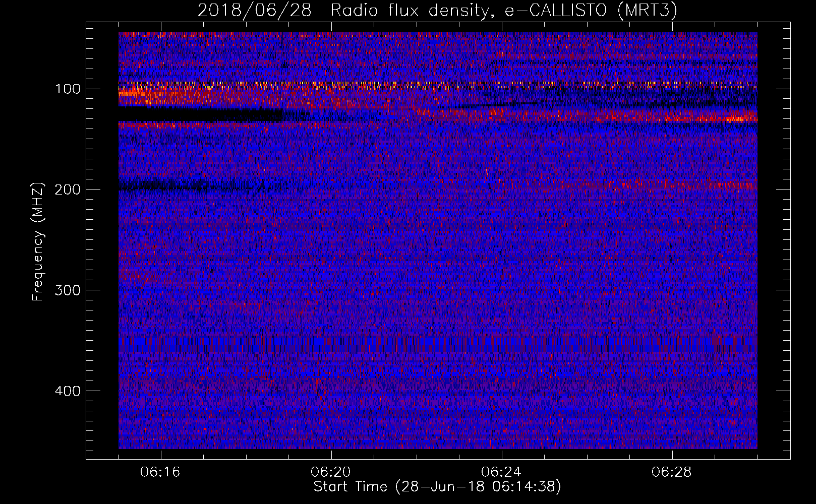816x504 pixels.
Task: Click the plot title '2018/06/28 Radio flux density, e-CALLISTO (MRT3)'
Action: tap(437, 10)
